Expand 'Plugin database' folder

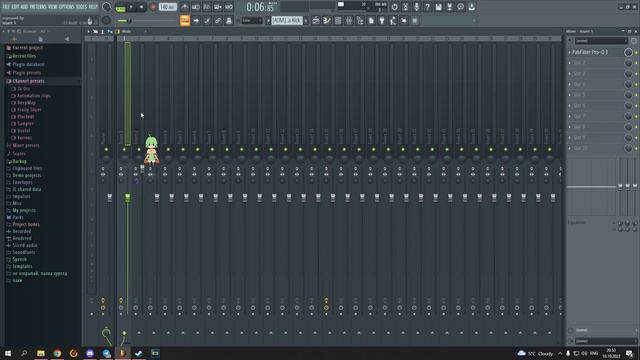pos(28,64)
